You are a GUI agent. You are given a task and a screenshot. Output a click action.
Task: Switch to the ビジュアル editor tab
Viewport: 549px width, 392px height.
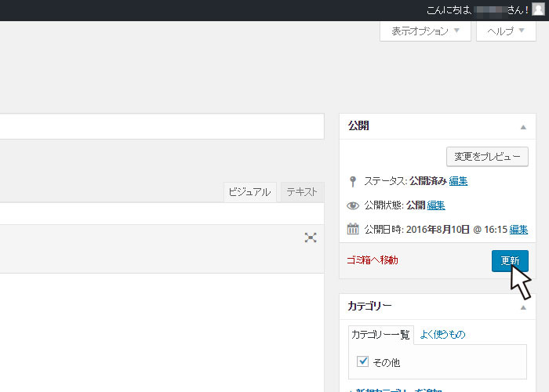(249, 192)
